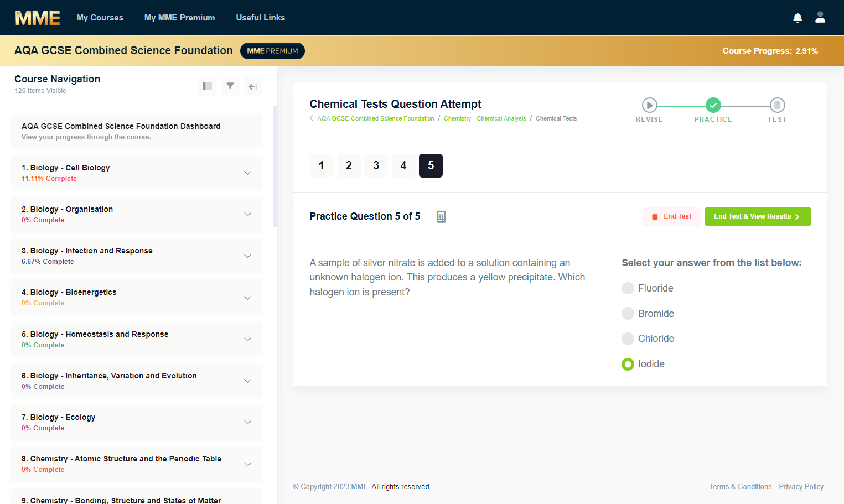Click the TEST step label
Screen dimensions: 844x504
click(777, 119)
